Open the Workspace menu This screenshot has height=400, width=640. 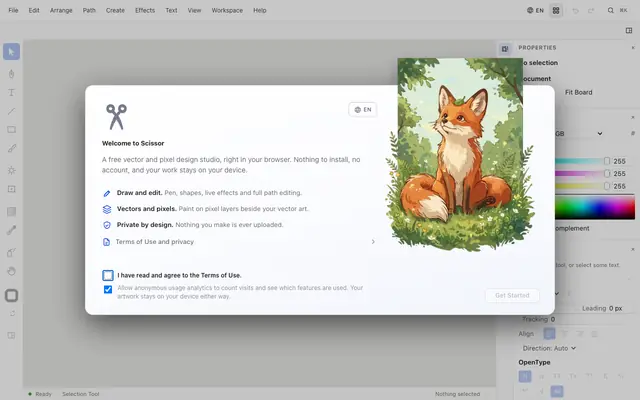tap(227, 11)
